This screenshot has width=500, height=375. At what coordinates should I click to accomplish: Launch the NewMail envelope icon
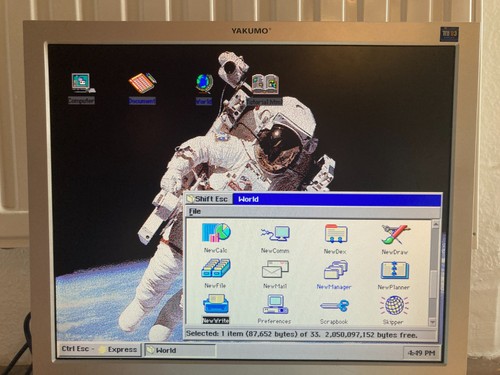point(275,270)
